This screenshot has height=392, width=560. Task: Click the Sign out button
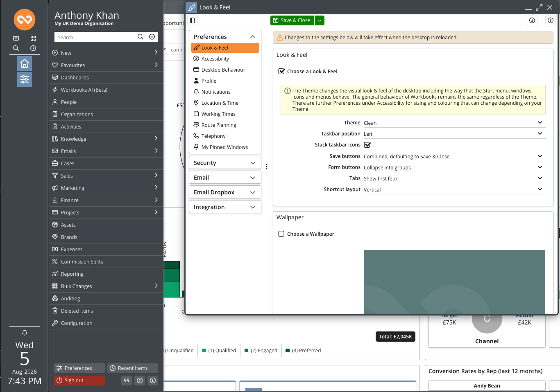(x=79, y=381)
